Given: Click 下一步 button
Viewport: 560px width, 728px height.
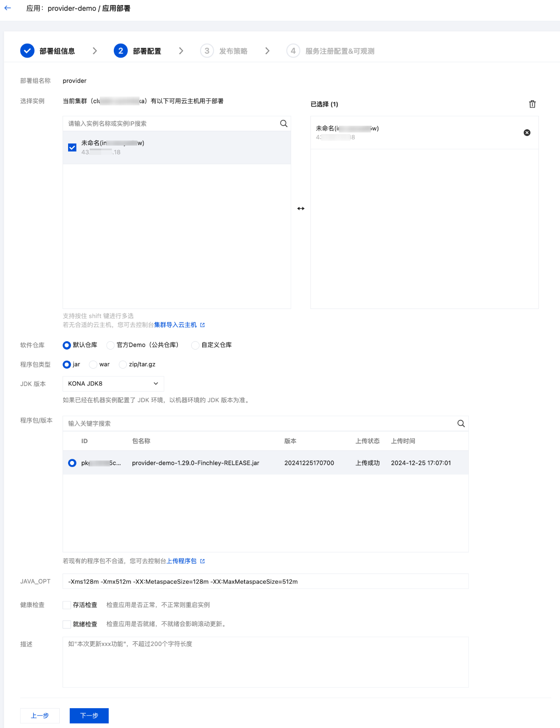Looking at the screenshot, I should [89, 716].
